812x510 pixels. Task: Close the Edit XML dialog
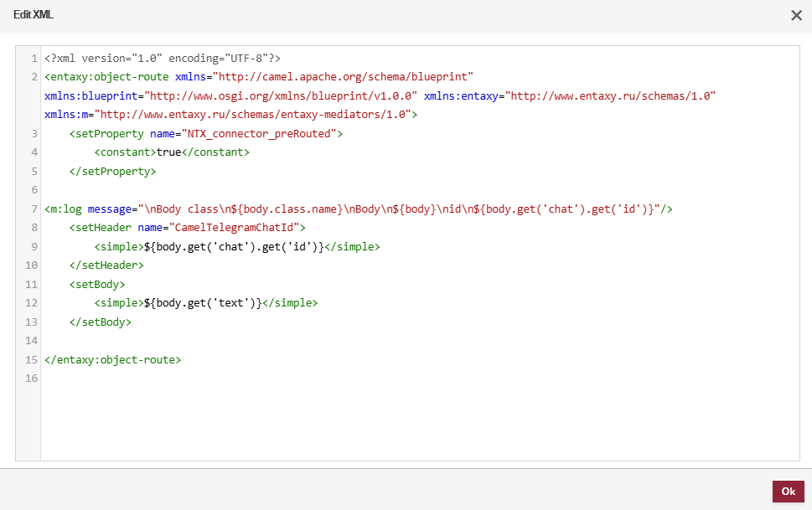click(795, 15)
